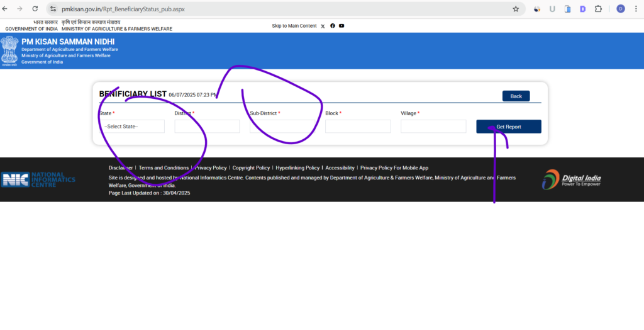Click the BENEFICIARY LIST heading
This screenshot has width=644, height=330.
133,94
